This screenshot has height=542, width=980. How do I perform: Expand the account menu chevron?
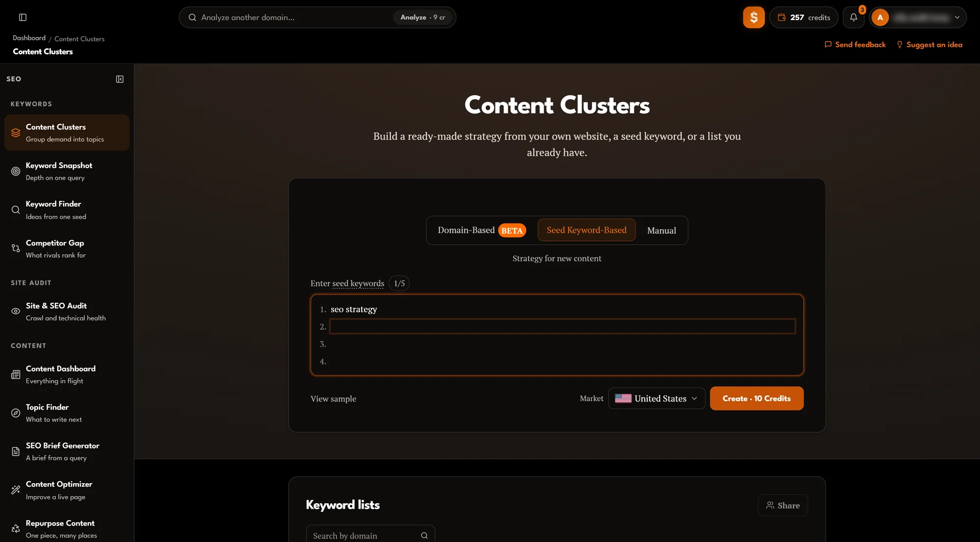coord(957,17)
